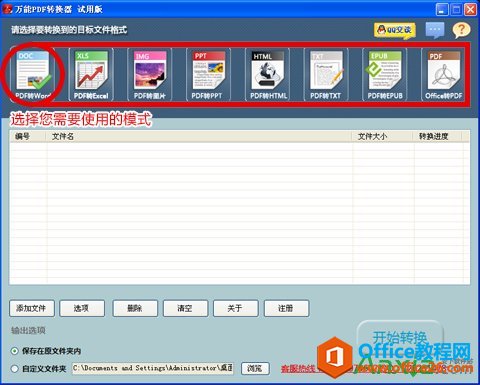Click the blue speech bubble feedback icon
The width and height of the screenshot is (480, 385).
pos(435,30)
